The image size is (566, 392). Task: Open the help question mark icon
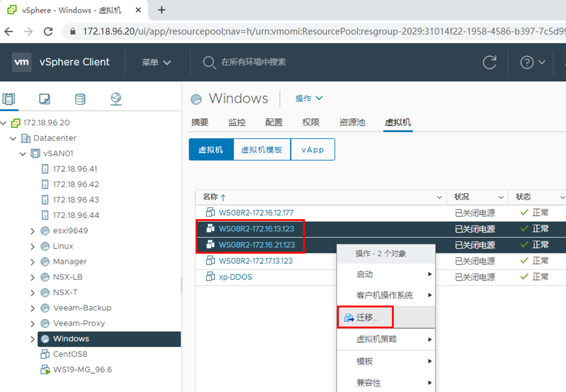click(527, 62)
